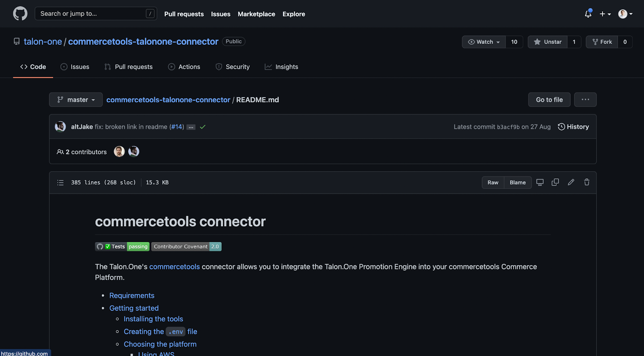Click the green commit status checkmark
Screen dimensions: 644x356
[203, 127]
